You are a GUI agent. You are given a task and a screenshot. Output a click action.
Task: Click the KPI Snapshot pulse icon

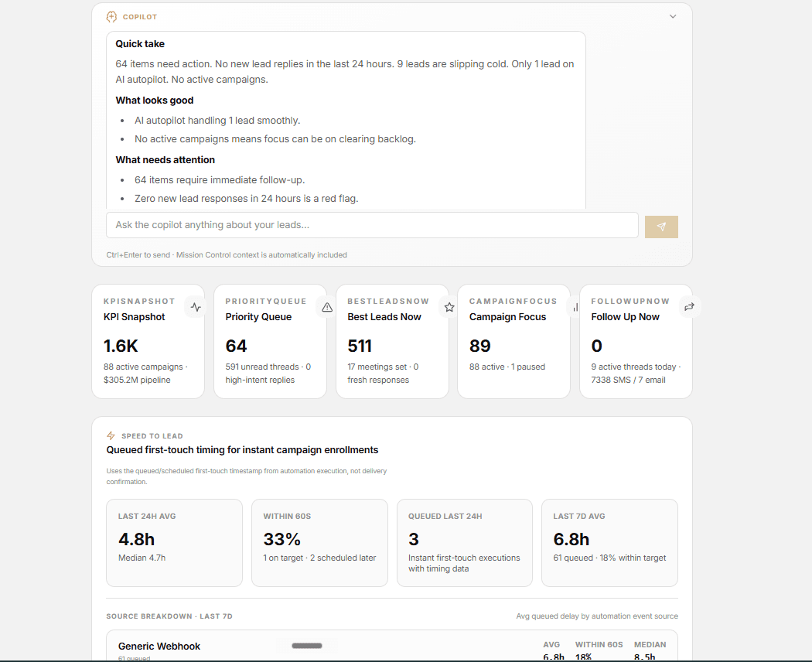click(x=196, y=307)
